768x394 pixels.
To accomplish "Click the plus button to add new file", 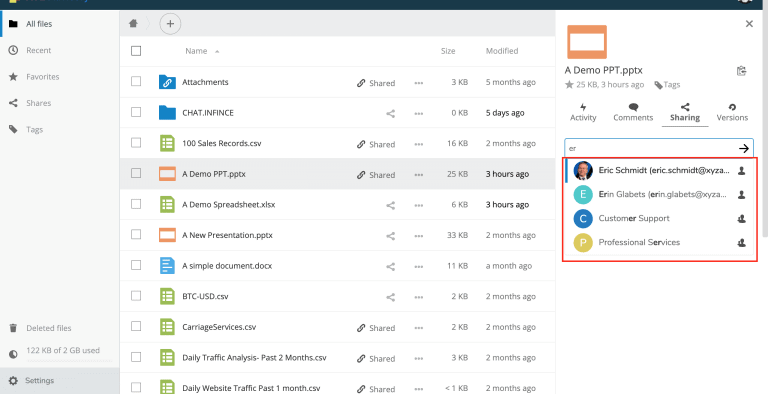I will pyautogui.click(x=170, y=24).
